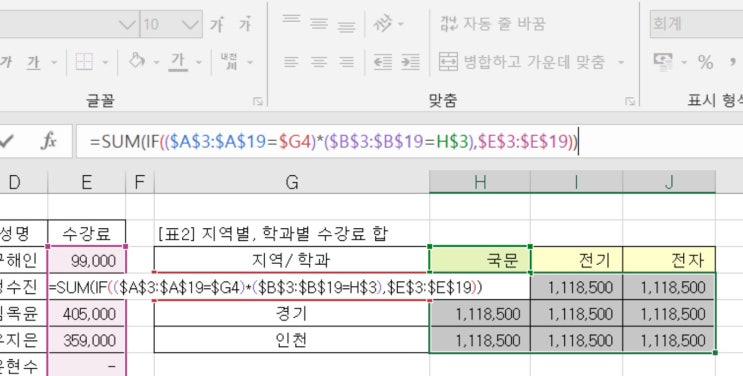Align text to the right
The width and height of the screenshot is (743, 376).
[346, 62]
